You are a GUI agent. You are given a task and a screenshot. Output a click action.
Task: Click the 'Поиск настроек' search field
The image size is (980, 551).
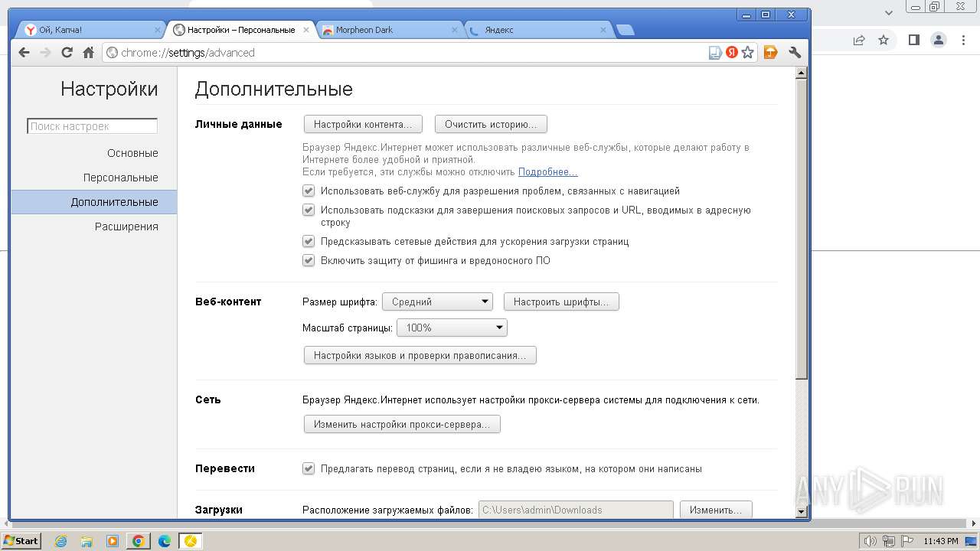[x=93, y=126]
